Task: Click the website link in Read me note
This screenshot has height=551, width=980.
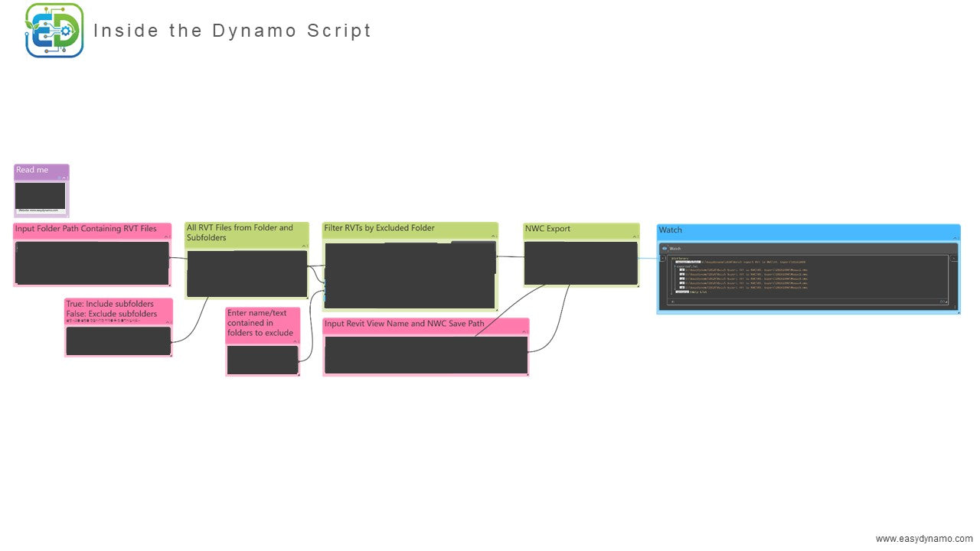Action: 38,210
